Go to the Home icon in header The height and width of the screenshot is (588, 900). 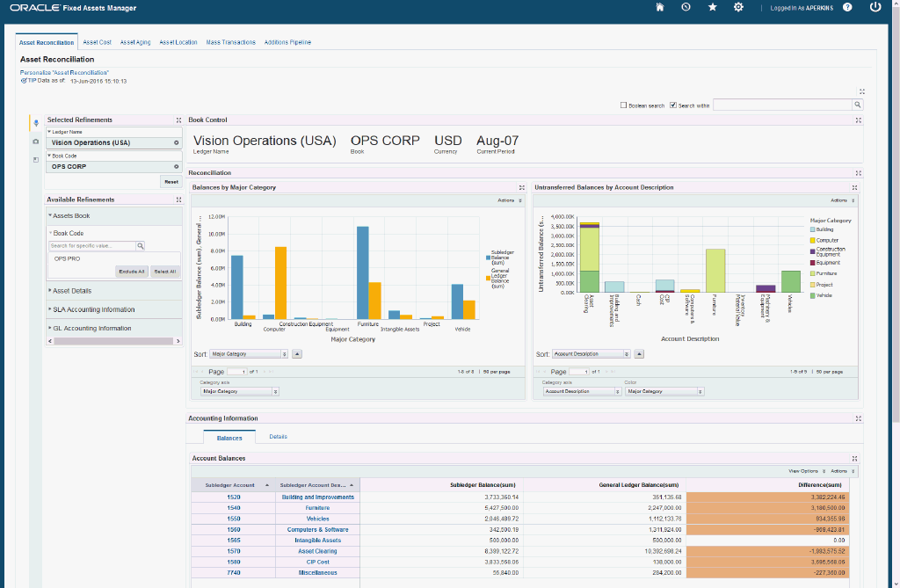pyautogui.click(x=660, y=7)
